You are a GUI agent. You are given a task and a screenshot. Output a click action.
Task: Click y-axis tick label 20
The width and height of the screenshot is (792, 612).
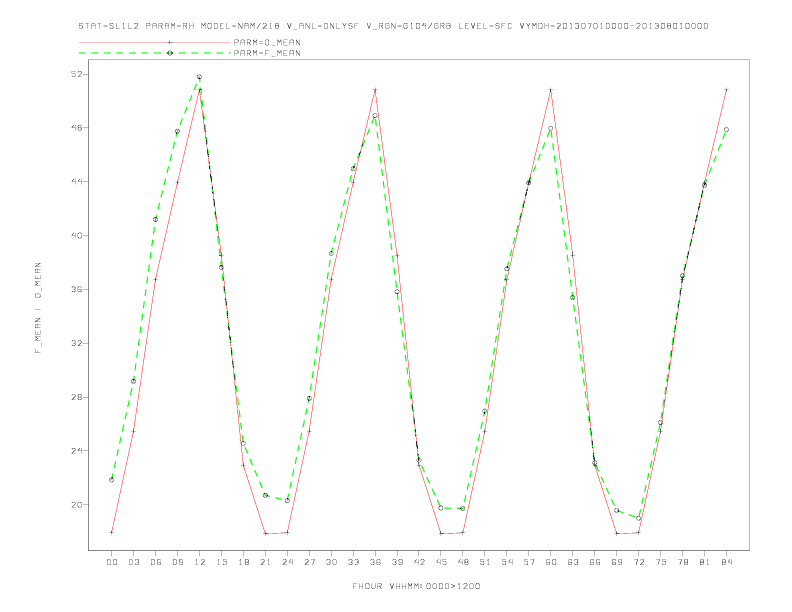tap(76, 504)
